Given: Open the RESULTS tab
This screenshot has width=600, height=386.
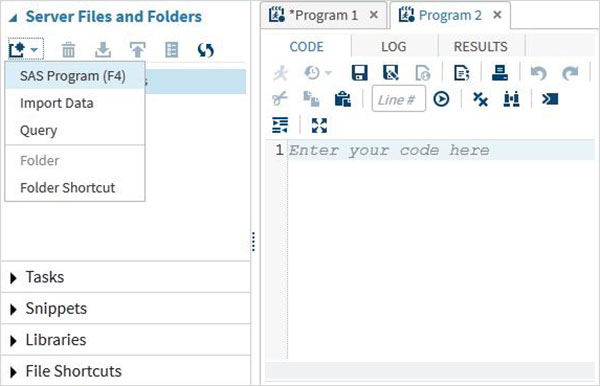Looking at the screenshot, I should [481, 47].
